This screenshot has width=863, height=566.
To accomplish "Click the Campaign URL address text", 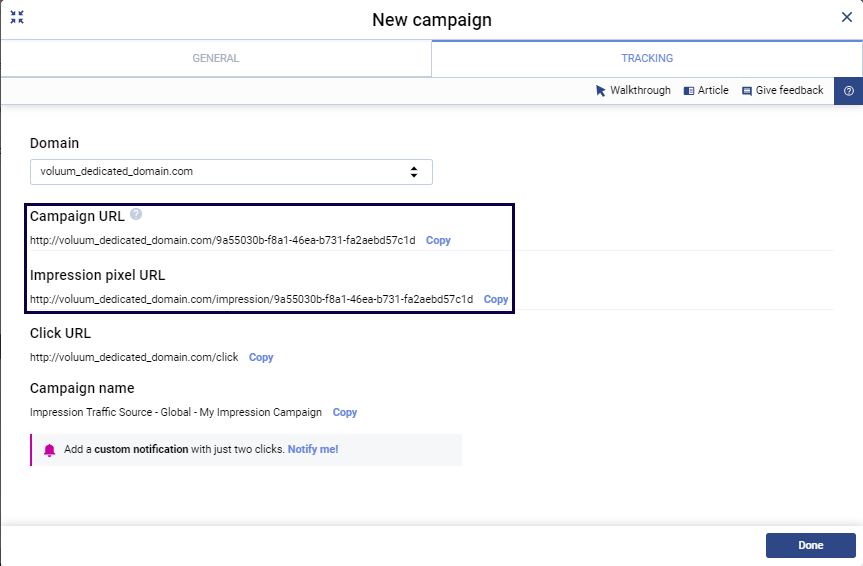I will tap(222, 241).
